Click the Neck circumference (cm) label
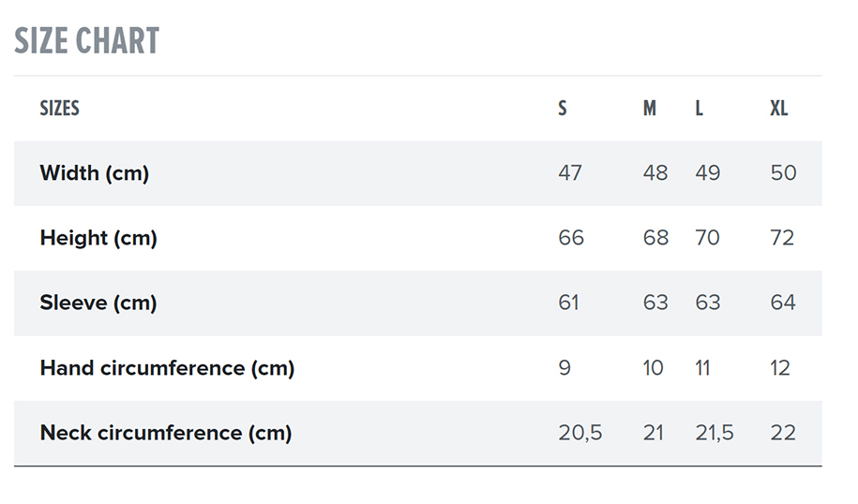858x504 pixels. [x=166, y=433]
